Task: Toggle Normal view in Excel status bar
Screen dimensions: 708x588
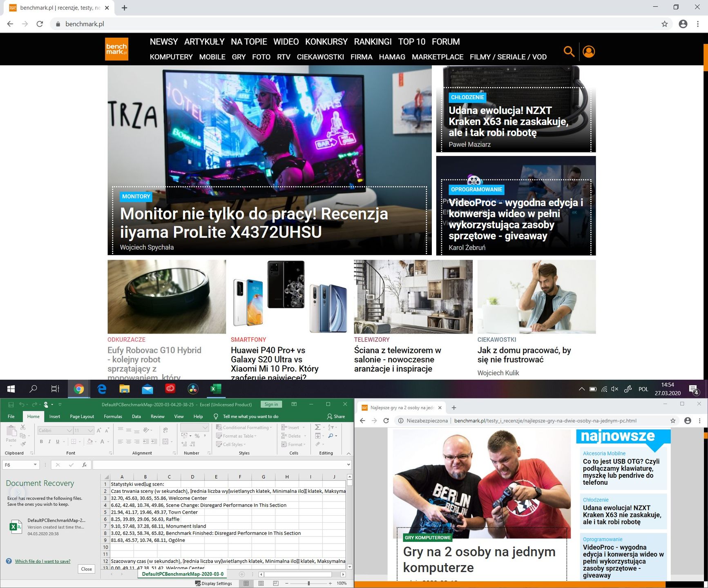Action: point(246,583)
